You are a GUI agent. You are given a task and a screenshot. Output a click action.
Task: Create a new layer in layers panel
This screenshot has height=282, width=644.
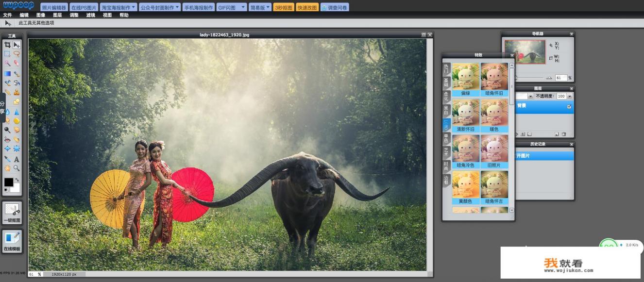(x=556, y=134)
